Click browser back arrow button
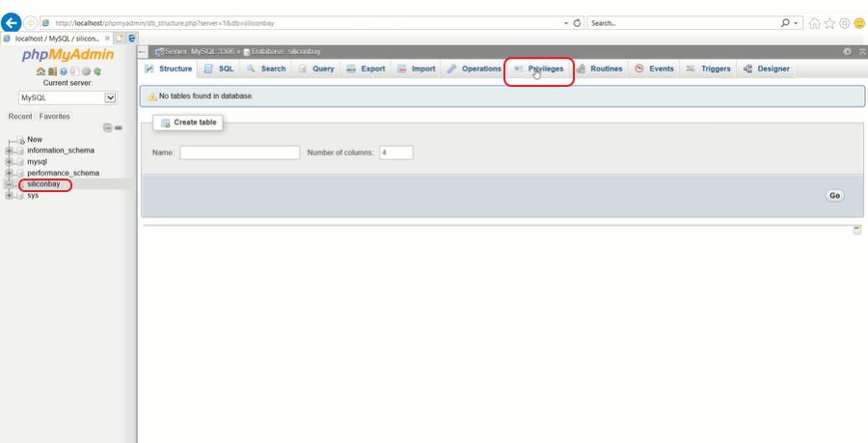868x443 pixels. pyautogui.click(x=13, y=22)
